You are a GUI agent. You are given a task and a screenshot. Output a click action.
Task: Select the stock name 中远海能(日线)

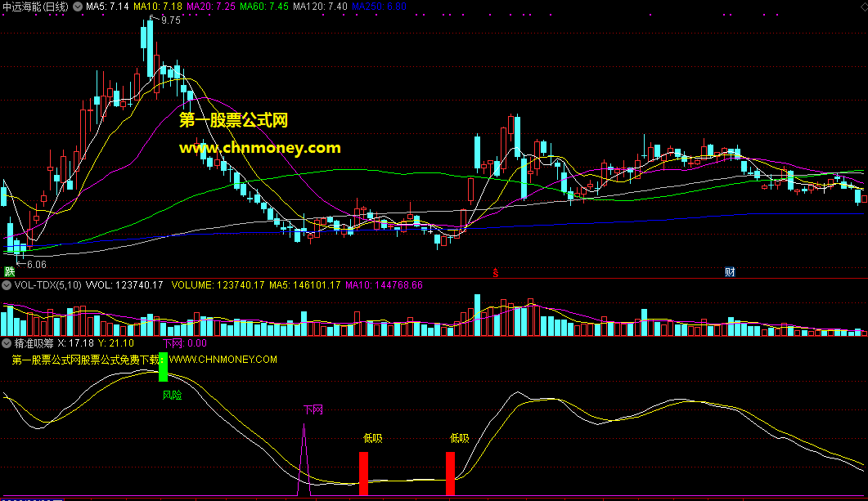pyautogui.click(x=35, y=7)
